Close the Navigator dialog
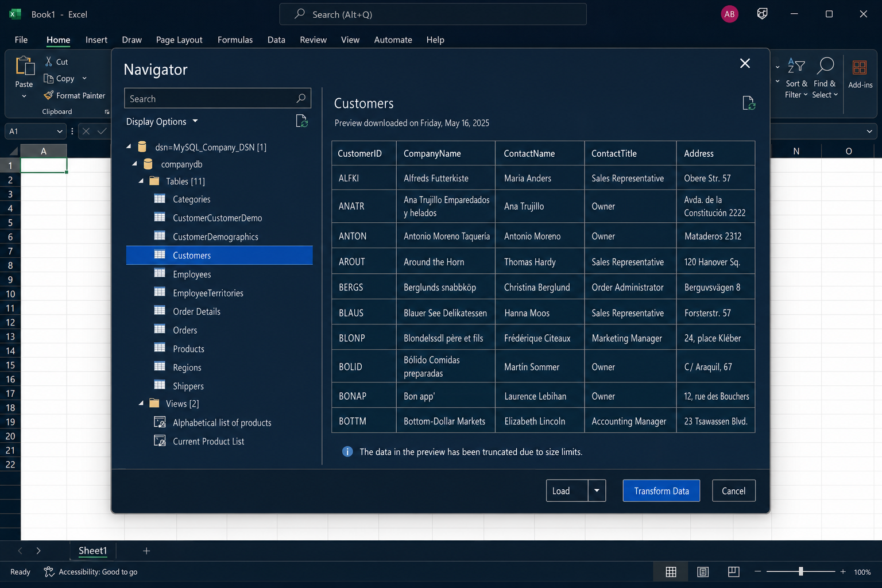Image resolution: width=882 pixels, height=588 pixels. pos(745,63)
